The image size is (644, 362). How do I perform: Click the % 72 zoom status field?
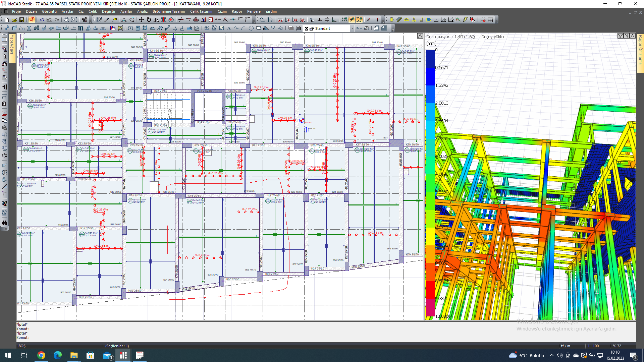click(617, 346)
